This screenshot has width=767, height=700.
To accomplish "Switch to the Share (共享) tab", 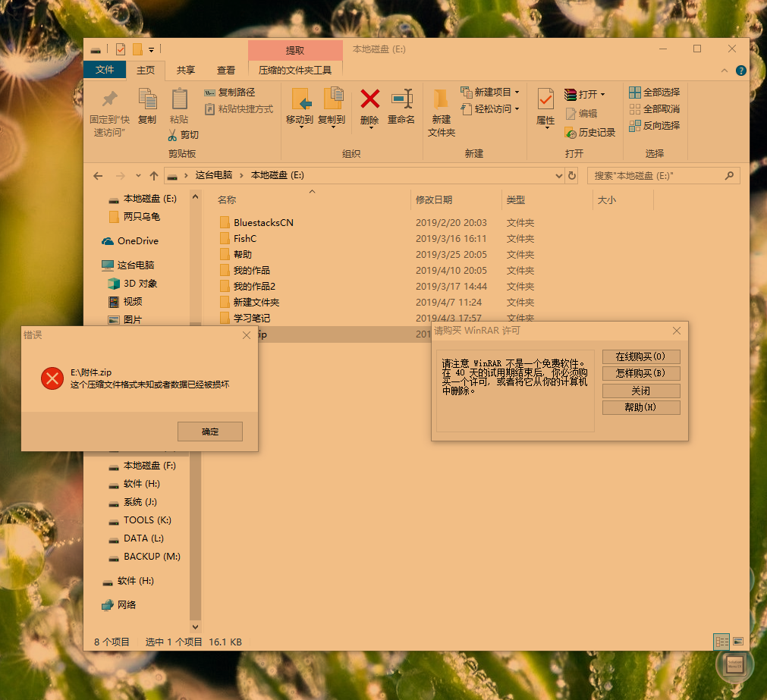I will [185, 71].
